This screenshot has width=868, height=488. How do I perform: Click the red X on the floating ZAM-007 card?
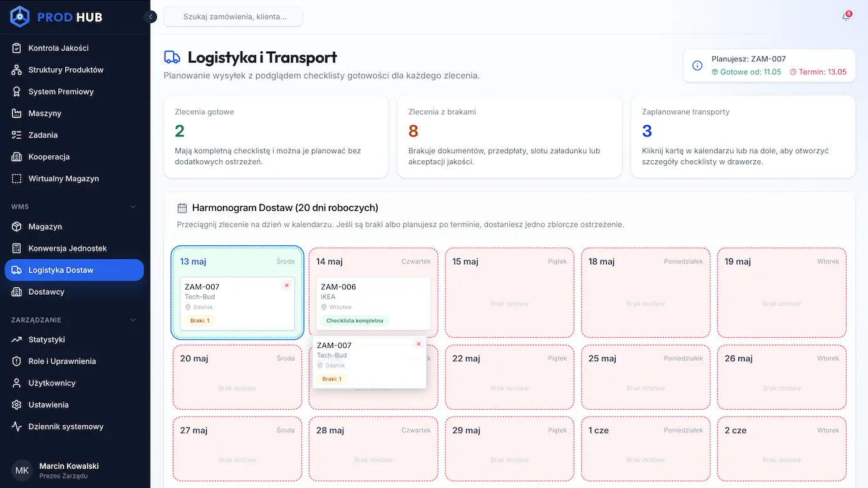[x=419, y=344]
